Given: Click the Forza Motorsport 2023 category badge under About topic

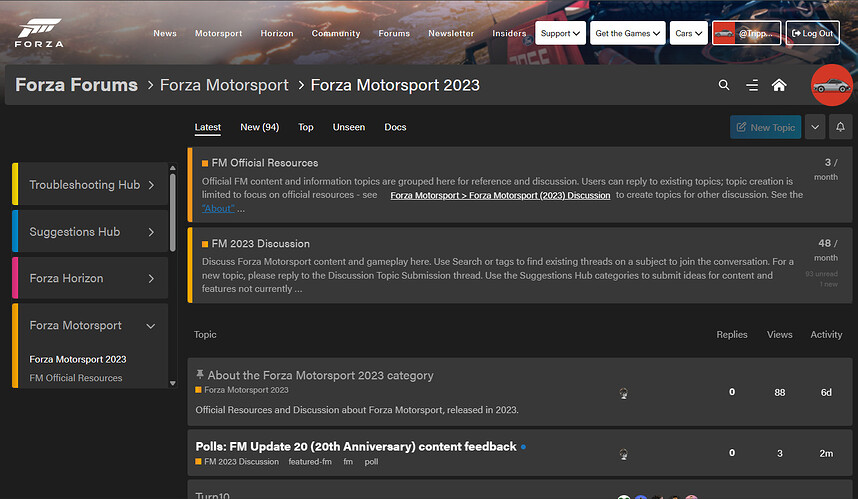Looking at the screenshot, I should pos(242,390).
